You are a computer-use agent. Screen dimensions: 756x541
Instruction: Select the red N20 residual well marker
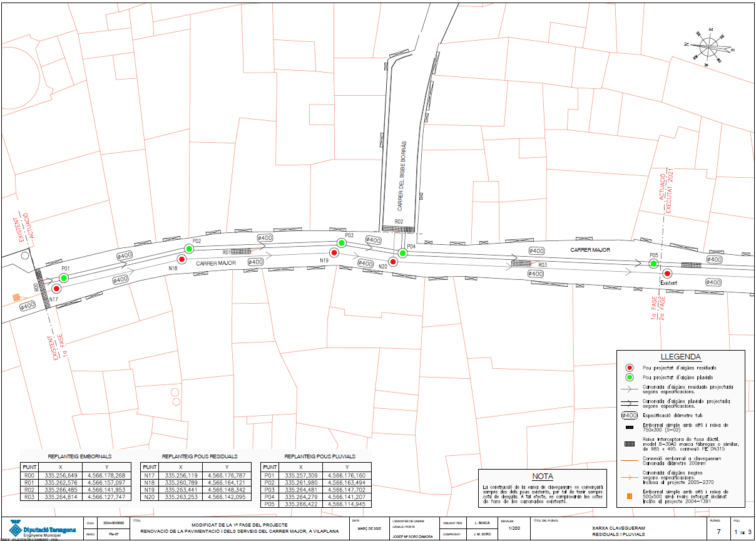[392, 260]
